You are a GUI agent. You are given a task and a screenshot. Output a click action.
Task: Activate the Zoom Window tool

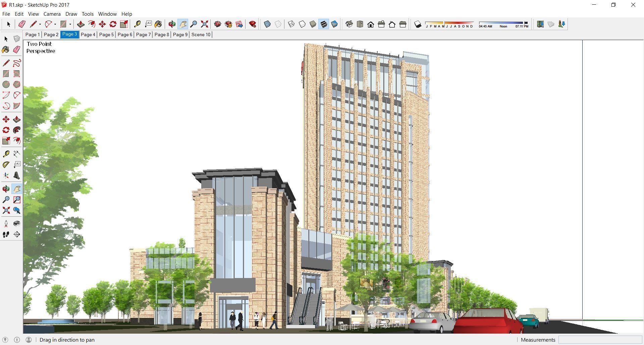point(17,200)
